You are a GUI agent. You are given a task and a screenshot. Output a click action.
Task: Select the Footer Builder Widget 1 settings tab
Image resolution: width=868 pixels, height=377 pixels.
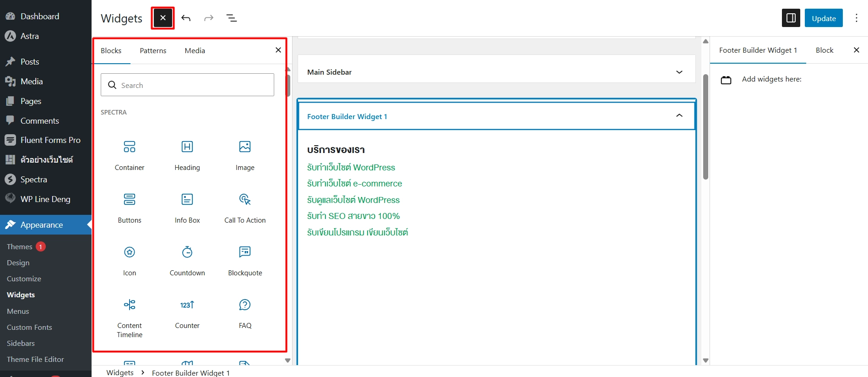point(758,50)
